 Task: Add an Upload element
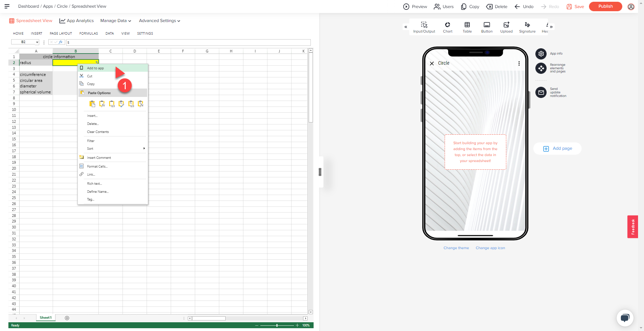tap(506, 27)
